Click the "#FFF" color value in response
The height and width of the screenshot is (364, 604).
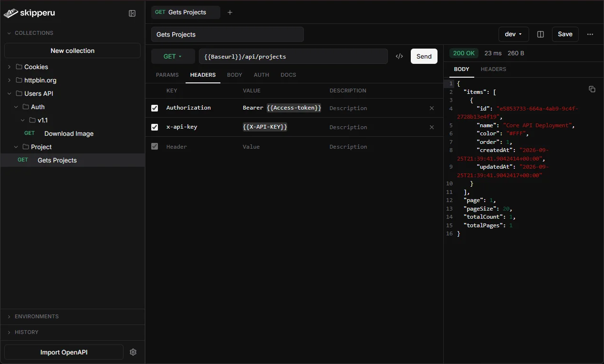(515, 134)
